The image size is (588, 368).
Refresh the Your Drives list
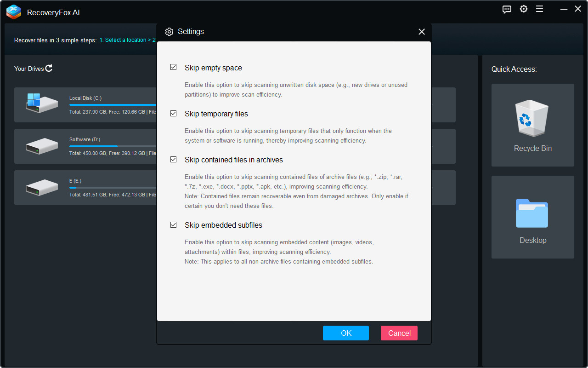[x=48, y=68]
